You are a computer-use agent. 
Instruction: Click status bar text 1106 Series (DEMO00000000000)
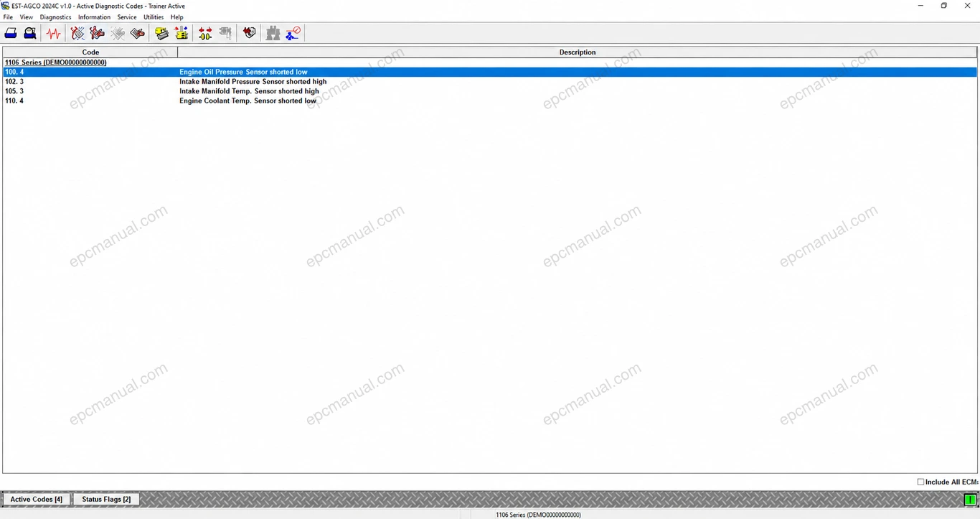pos(538,514)
